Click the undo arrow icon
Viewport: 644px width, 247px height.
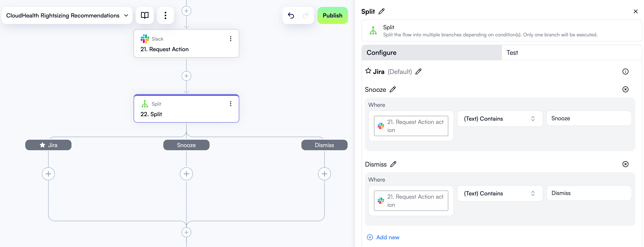(291, 15)
